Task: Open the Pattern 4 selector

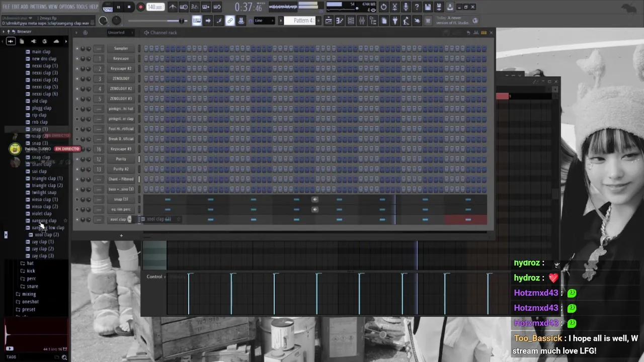Action: pyautogui.click(x=300, y=21)
